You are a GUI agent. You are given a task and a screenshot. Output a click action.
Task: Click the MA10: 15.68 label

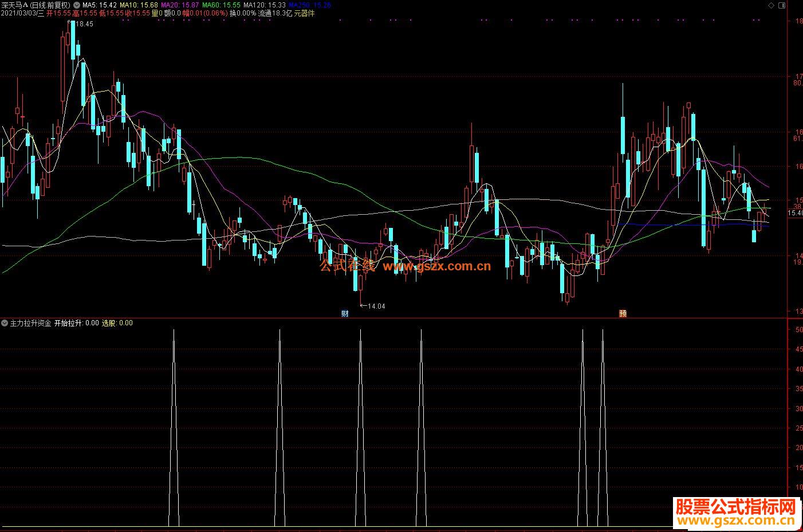coord(139,5)
